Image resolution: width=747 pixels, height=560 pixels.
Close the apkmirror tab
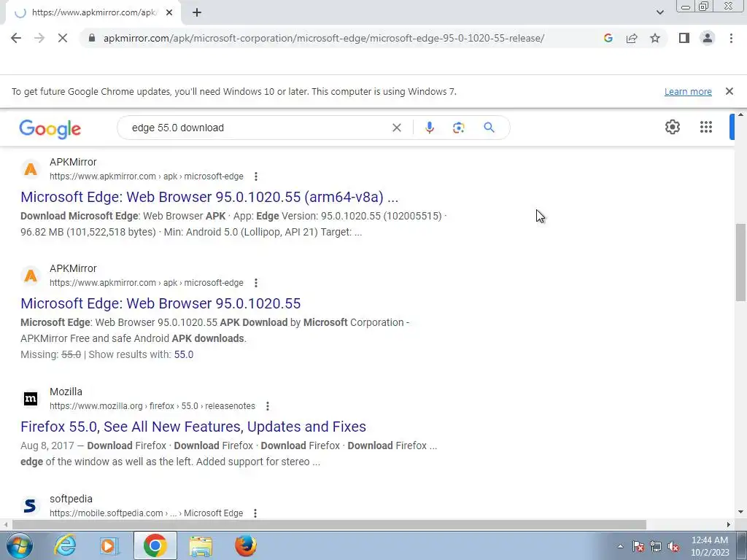click(169, 13)
